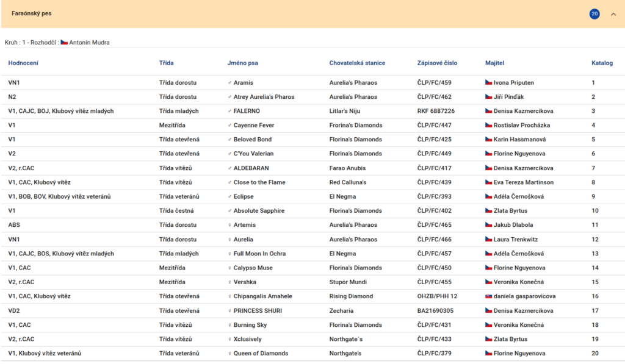Viewport: 625px width, 364px height.
Task: Click kennel name Rising Diamond
Action: [351, 296]
